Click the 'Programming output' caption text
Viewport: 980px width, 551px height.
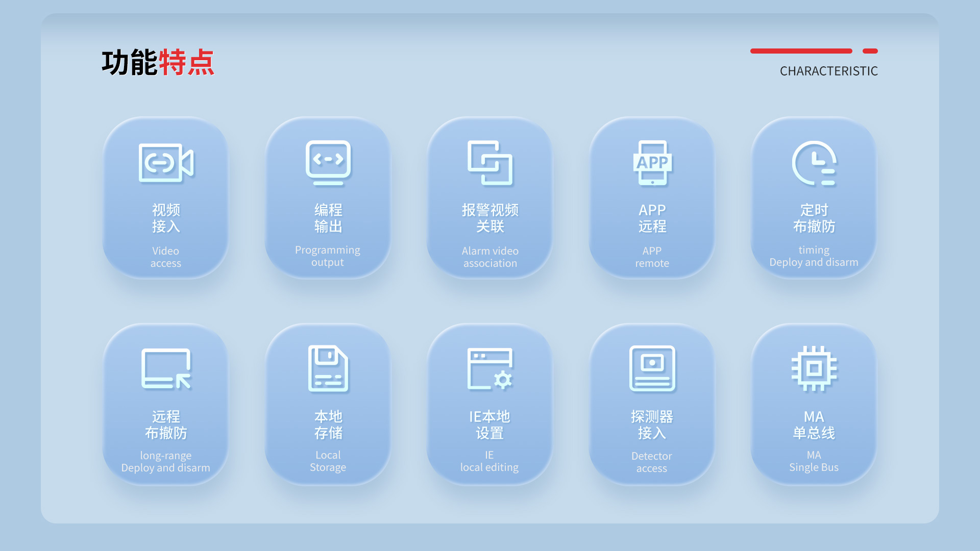coord(328,256)
